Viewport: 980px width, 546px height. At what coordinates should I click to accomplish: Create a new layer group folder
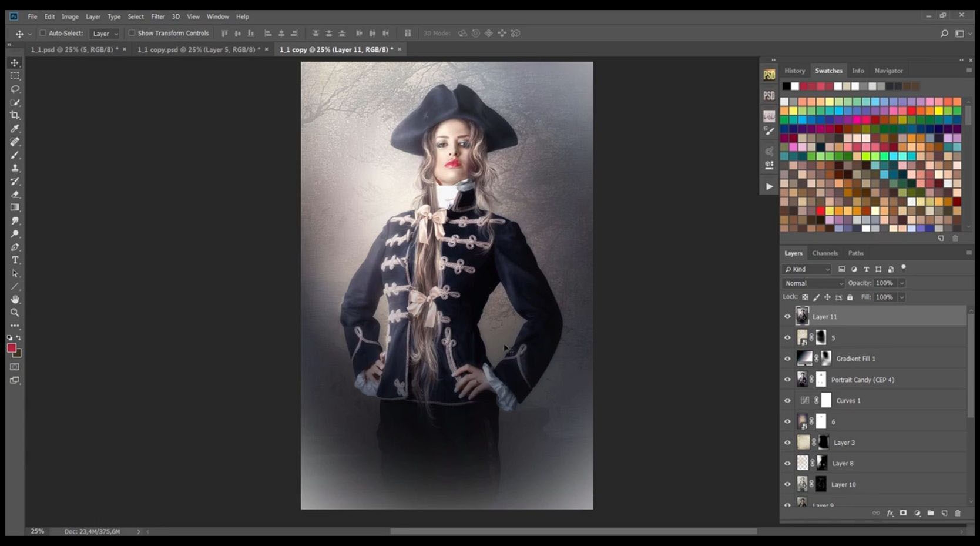point(931,513)
